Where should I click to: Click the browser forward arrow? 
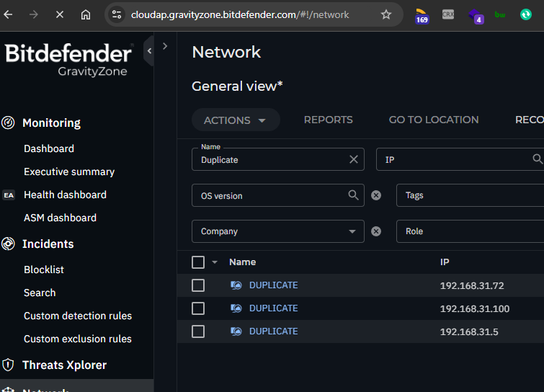pyautogui.click(x=34, y=14)
